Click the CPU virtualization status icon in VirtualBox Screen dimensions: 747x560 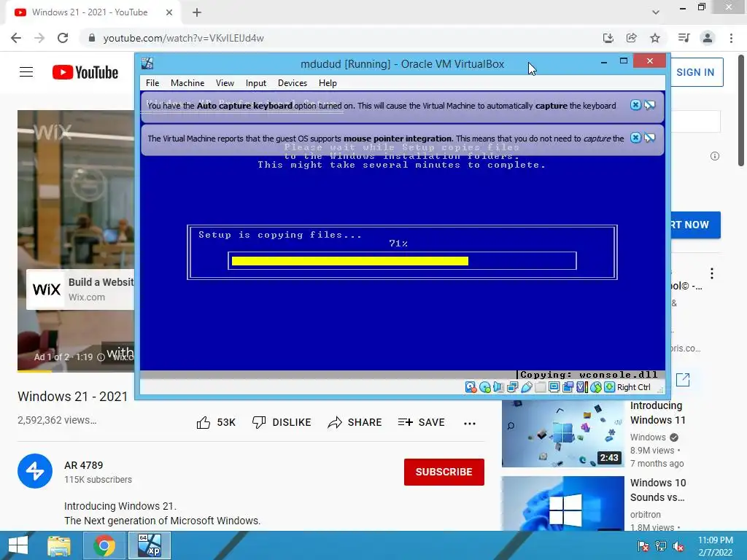581,387
